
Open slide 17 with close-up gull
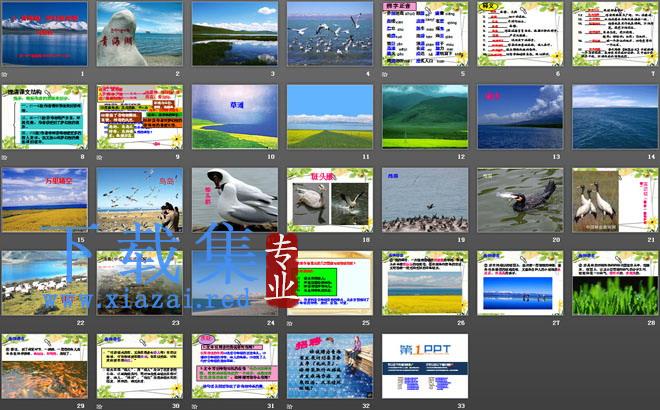[x=235, y=200]
